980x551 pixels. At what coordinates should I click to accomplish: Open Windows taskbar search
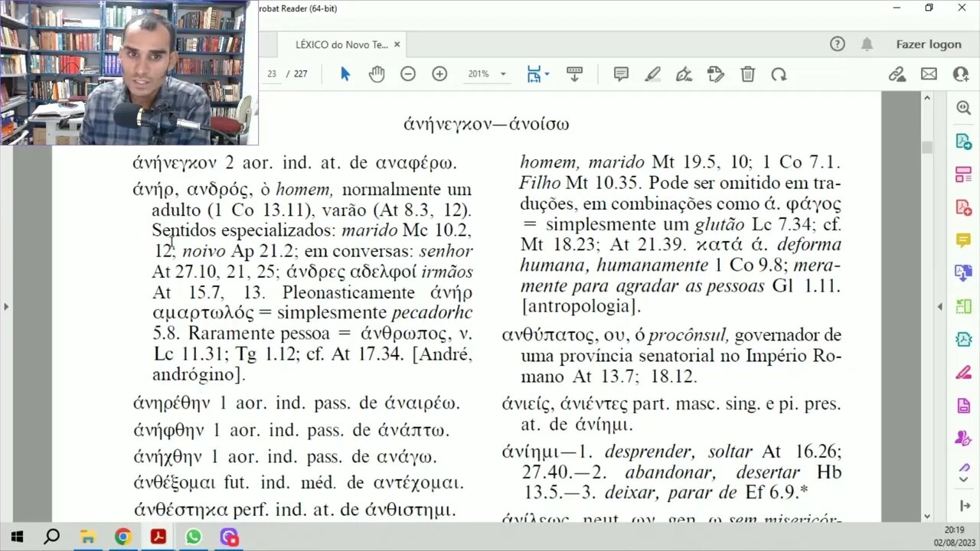tap(52, 536)
